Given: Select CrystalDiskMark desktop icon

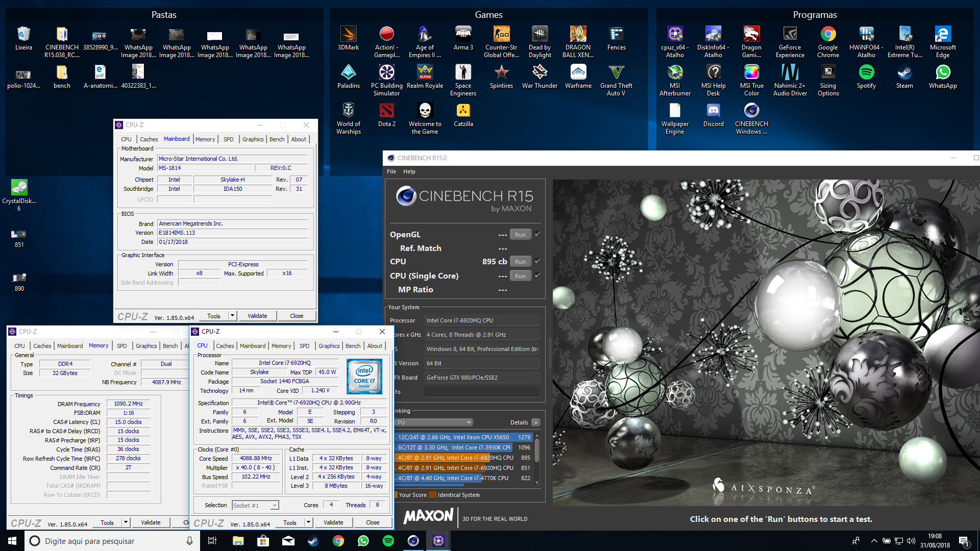Looking at the screenshot, I should pyautogui.click(x=19, y=195).
